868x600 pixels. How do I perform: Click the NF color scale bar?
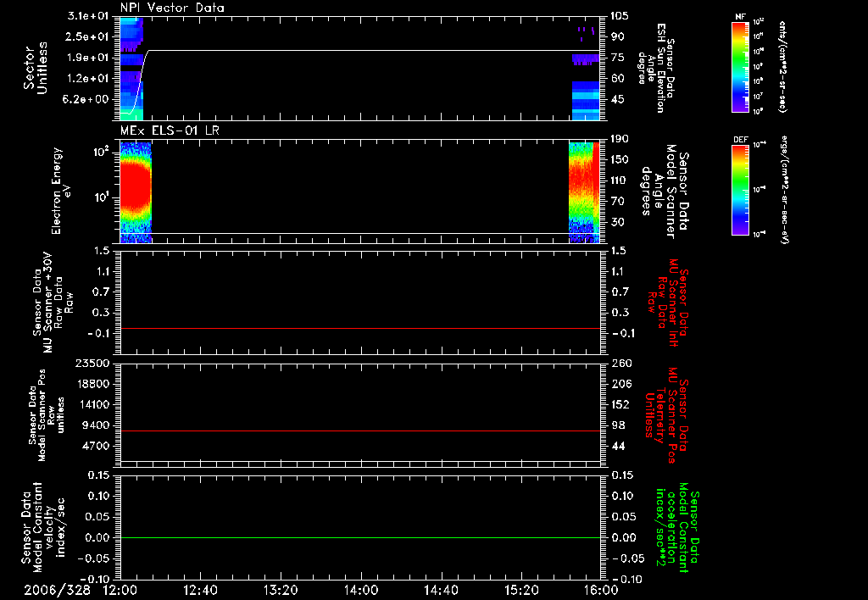(741, 66)
